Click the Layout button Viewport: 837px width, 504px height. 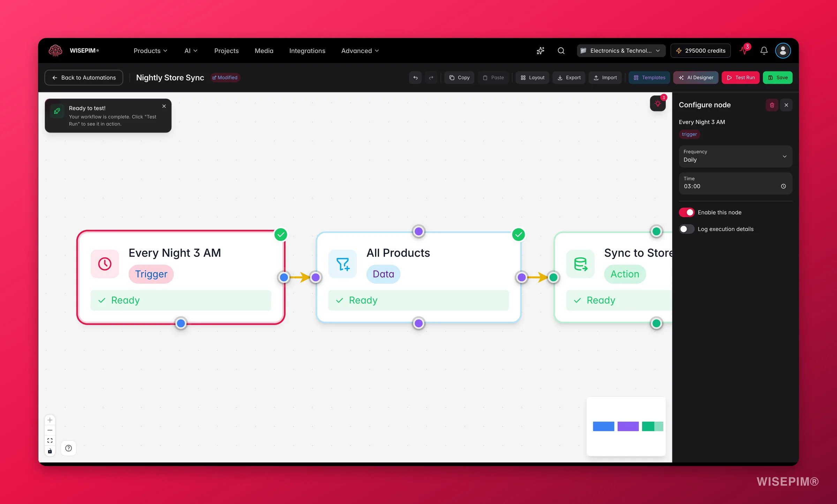point(532,77)
